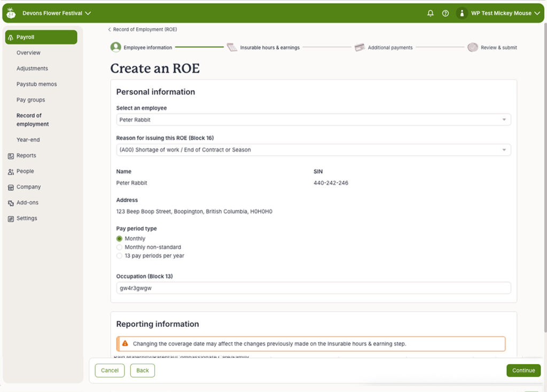Click the Payroll sidebar icon
Screen dimensions: 547x392
click(x=10, y=37)
